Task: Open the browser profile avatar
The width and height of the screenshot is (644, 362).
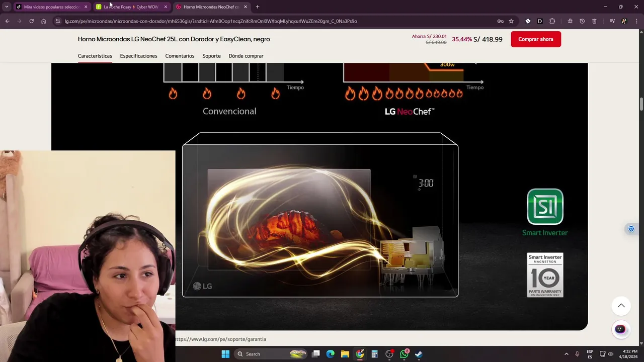Action: pos(624,21)
